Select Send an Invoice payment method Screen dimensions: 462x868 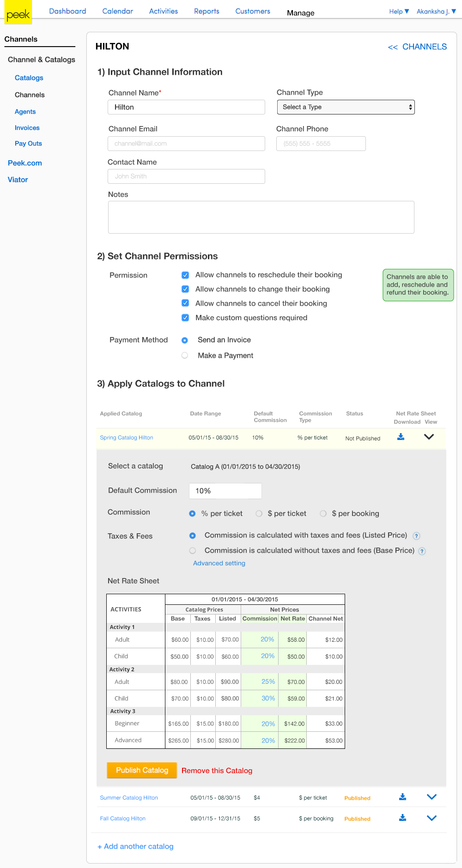(x=185, y=340)
